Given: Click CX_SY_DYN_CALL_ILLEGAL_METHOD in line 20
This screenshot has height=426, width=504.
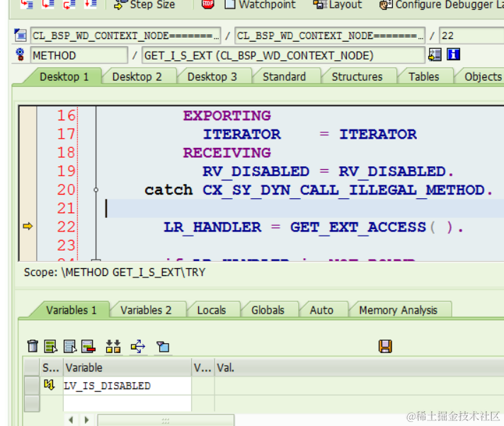Looking at the screenshot, I should click(x=343, y=190).
